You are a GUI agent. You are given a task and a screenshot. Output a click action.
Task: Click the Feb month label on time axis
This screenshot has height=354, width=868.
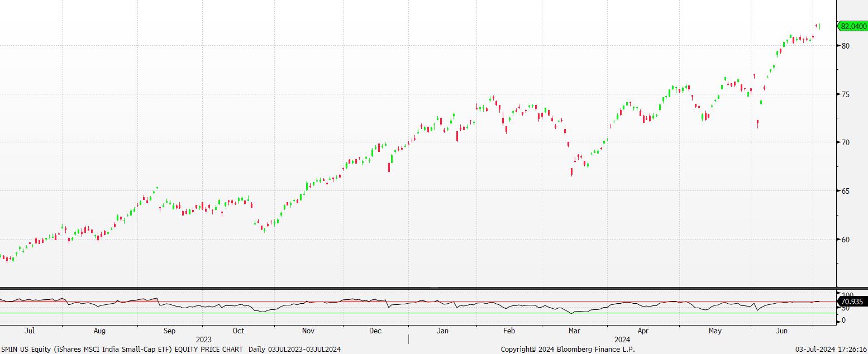pyautogui.click(x=509, y=331)
